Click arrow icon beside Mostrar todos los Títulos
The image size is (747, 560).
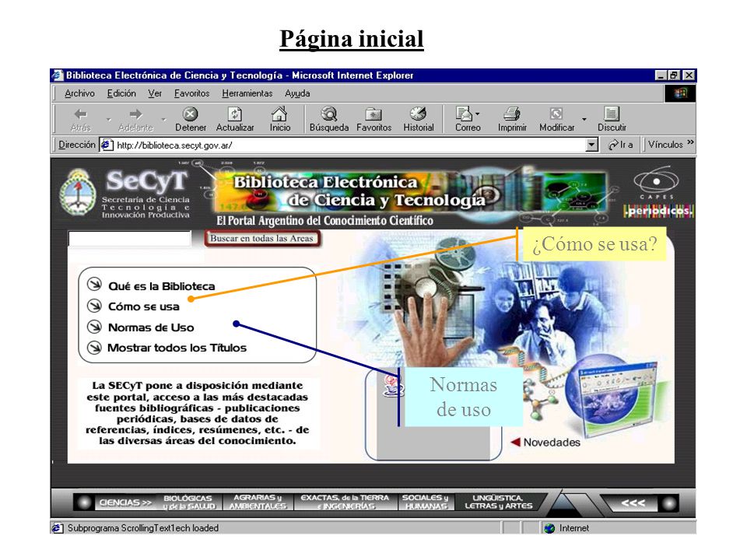click(x=94, y=348)
